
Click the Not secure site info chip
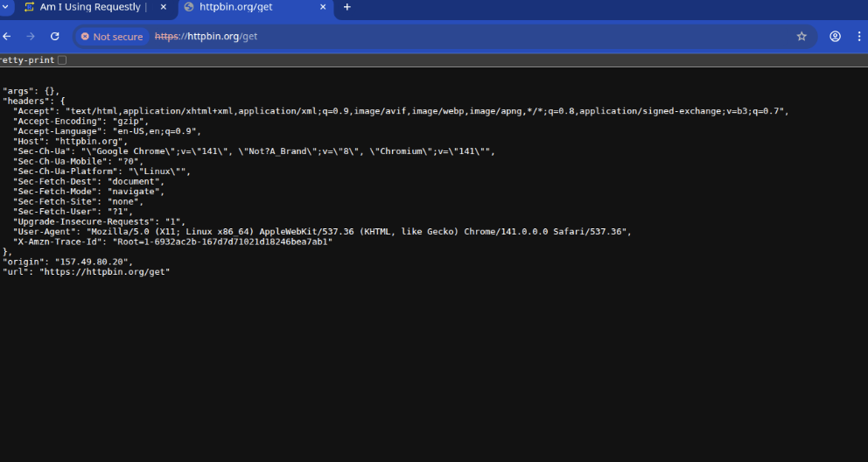112,37
